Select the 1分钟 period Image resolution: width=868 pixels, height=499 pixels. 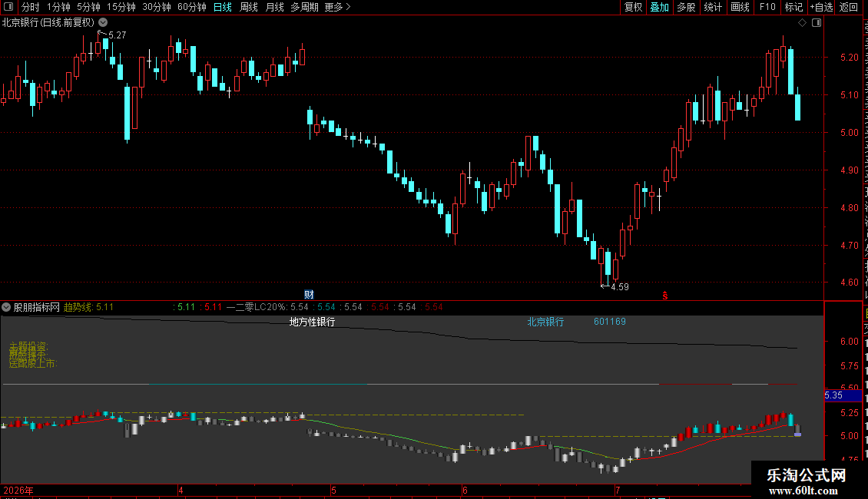[58, 7]
